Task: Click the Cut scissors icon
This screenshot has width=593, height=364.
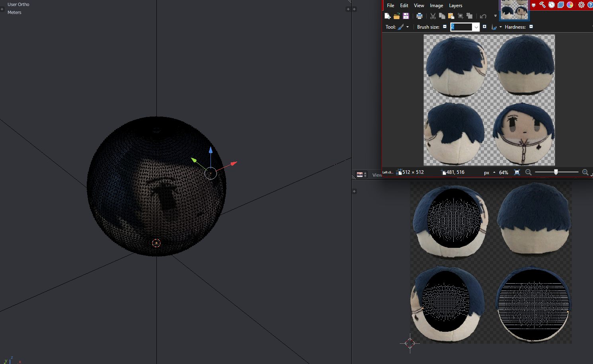Action: (433, 16)
